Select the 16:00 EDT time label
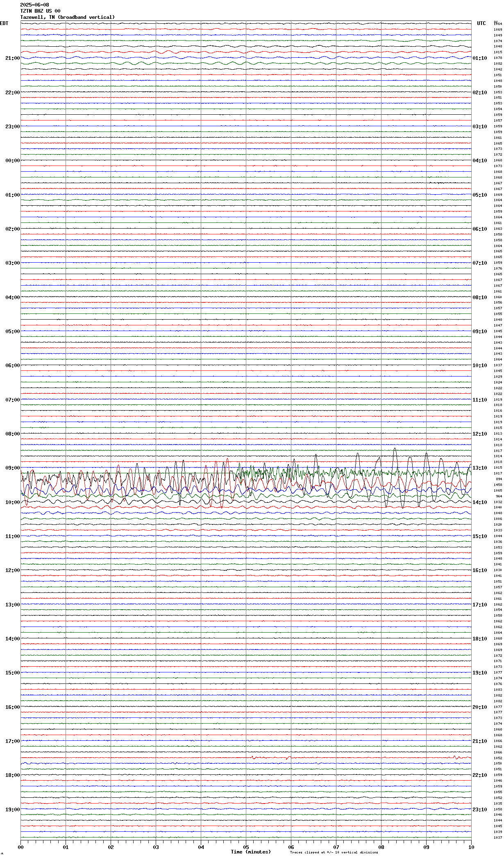 [x=13, y=707]
